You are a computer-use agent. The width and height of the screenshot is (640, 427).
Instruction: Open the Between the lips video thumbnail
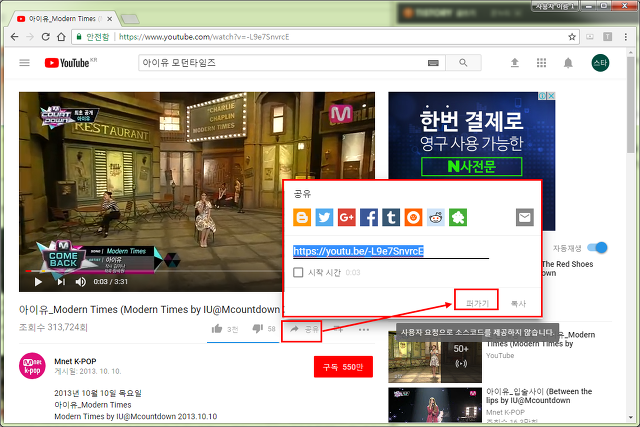click(x=435, y=405)
